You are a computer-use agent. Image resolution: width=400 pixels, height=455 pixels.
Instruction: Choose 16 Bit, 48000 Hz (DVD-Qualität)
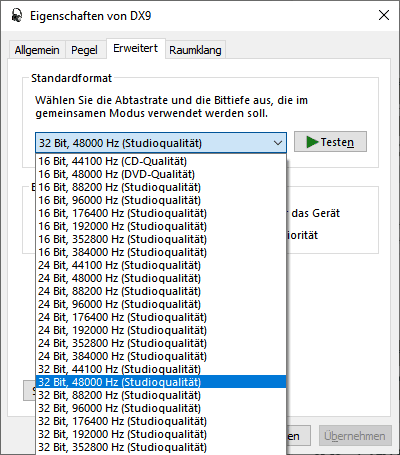pyautogui.click(x=161, y=174)
